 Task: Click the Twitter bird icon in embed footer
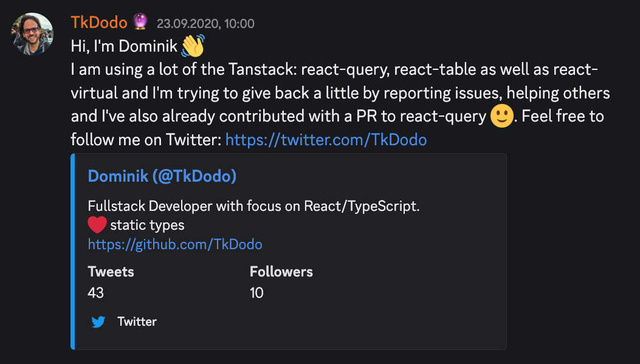point(98,321)
